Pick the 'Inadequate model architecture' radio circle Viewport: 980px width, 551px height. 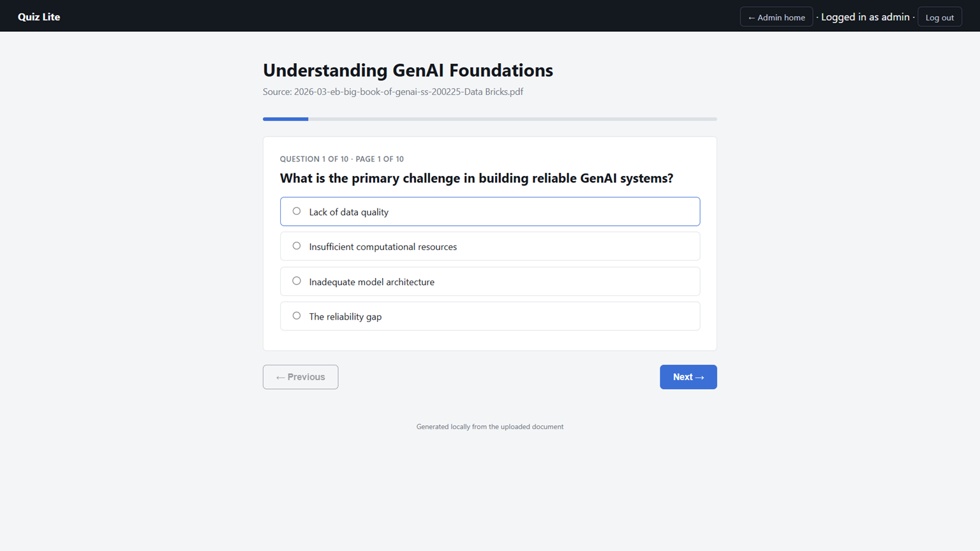pos(297,281)
